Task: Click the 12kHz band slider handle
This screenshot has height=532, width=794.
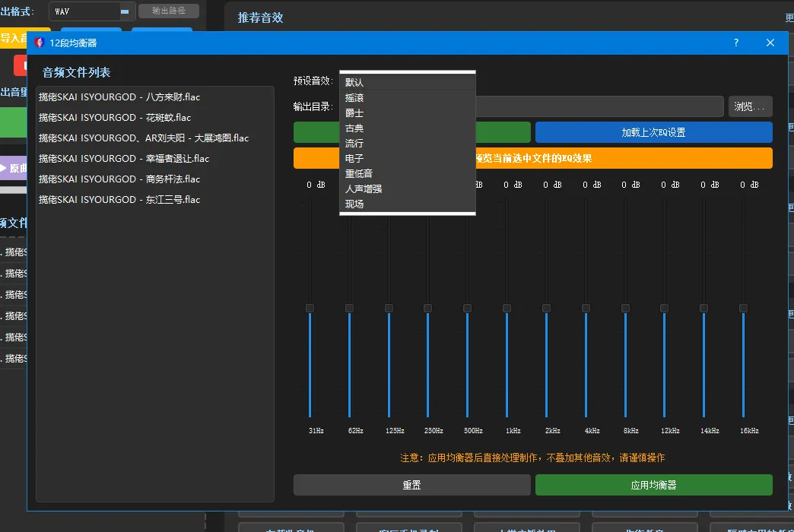Action: 665,309
